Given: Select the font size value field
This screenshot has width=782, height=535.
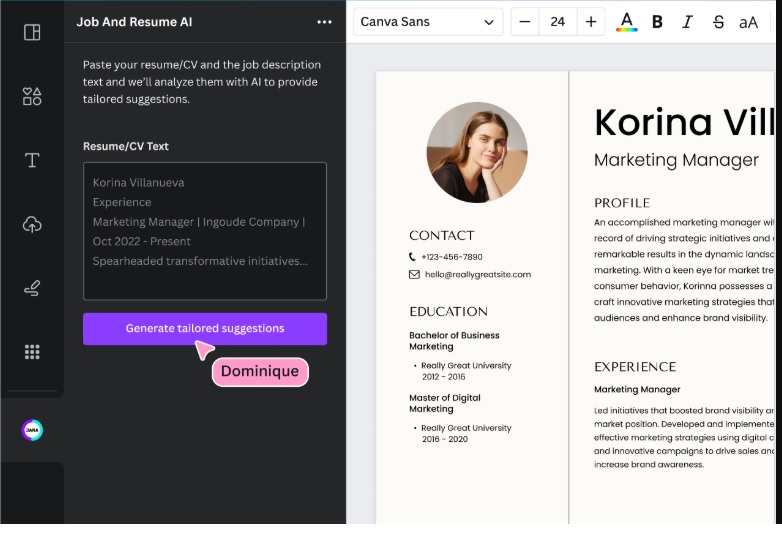Looking at the screenshot, I should tap(558, 22).
